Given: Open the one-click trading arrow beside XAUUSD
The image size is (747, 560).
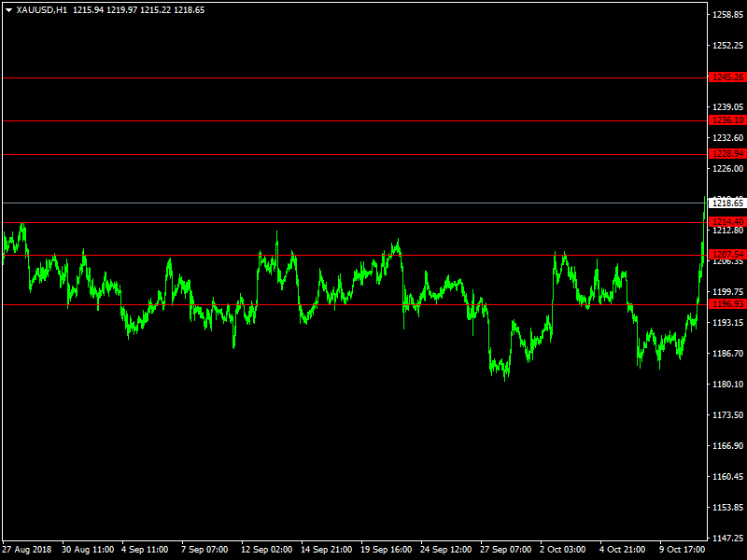Looking at the screenshot, I should [x=8, y=10].
